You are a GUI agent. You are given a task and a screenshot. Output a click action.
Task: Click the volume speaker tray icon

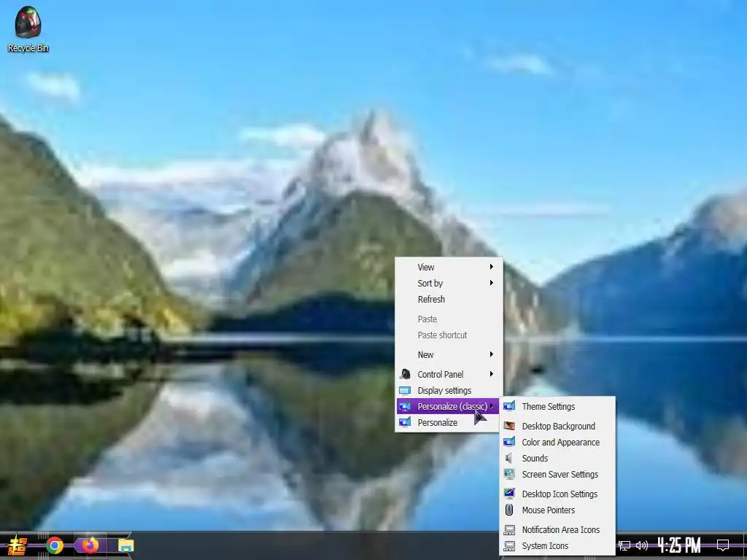click(x=642, y=545)
